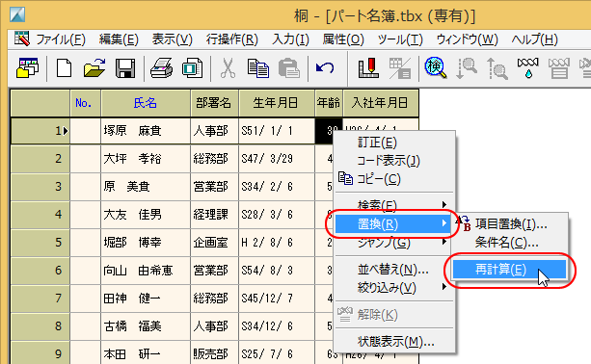Choose 並べ替え(N)... in context menu

coord(394,270)
